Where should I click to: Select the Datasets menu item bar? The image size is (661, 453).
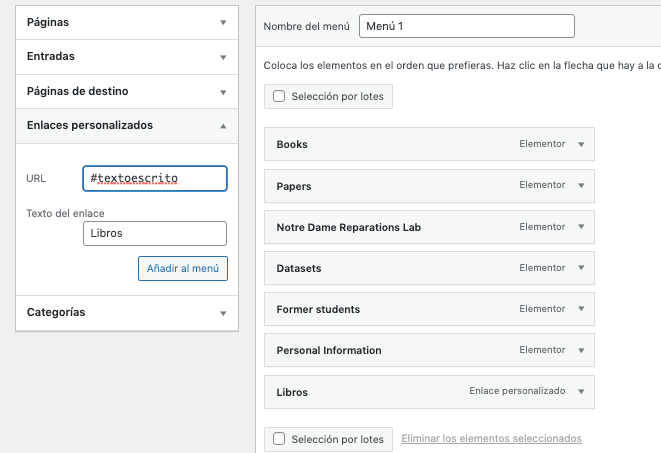[x=429, y=268]
